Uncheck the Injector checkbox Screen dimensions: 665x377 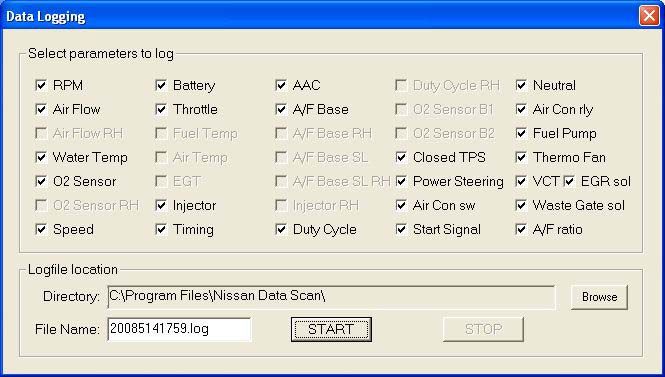click(161, 205)
